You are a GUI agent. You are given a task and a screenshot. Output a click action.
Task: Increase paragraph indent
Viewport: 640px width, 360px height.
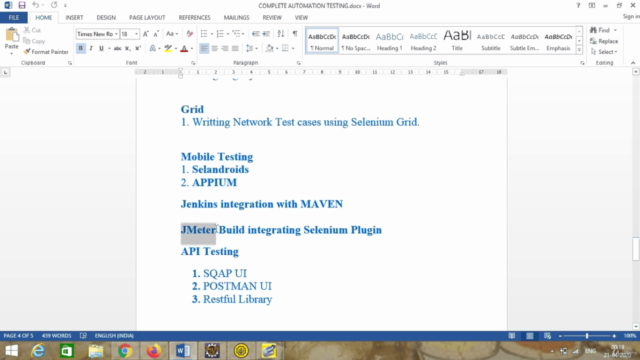point(266,34)
